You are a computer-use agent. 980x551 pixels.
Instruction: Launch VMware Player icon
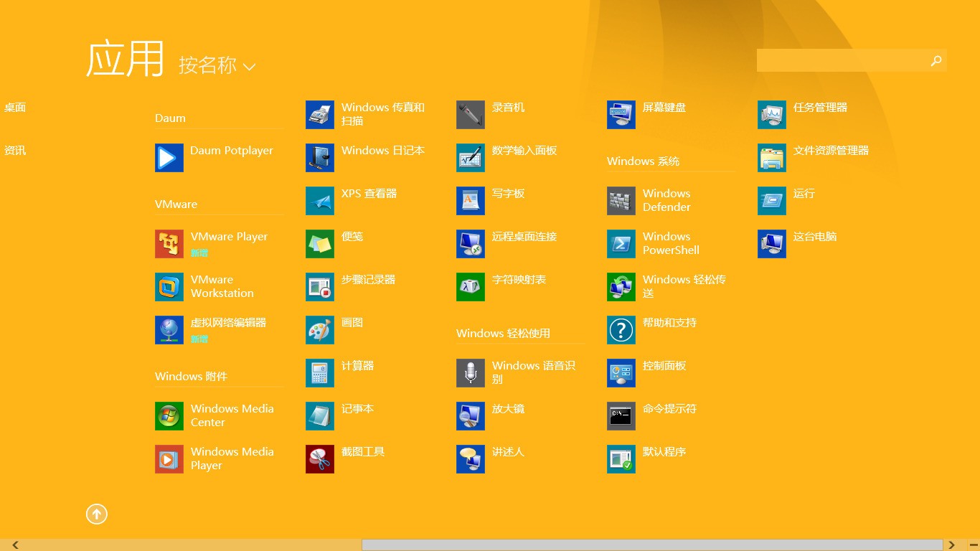pos(169,244)
